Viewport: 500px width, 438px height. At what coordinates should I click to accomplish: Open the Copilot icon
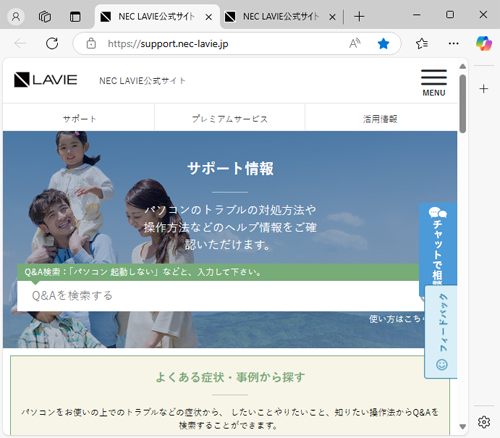[x=484, y=43]
